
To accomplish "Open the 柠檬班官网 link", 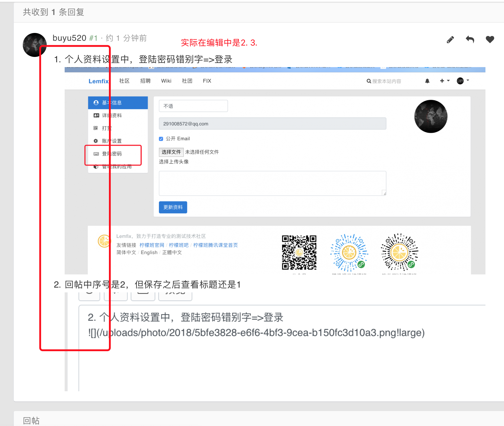I will tap(152, 245).
